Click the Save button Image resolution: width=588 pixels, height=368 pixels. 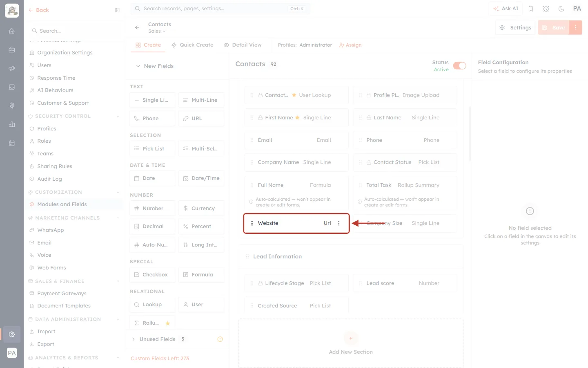(x=554, y=27)
